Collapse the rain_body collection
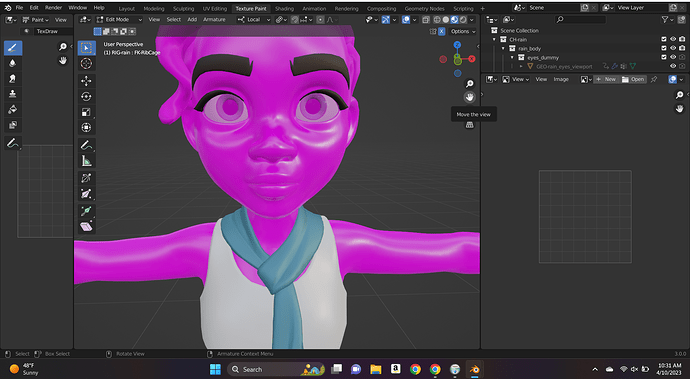 click(503, 48)
